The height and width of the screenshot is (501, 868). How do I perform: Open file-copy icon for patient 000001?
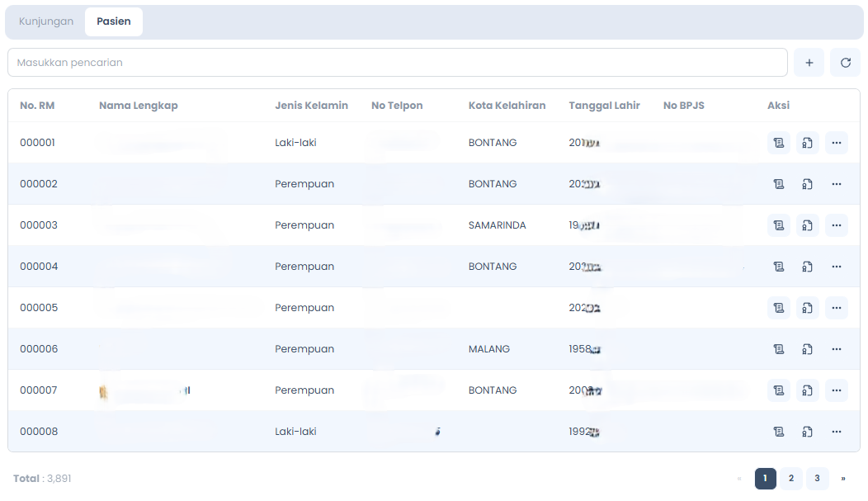tap(807, 143)
